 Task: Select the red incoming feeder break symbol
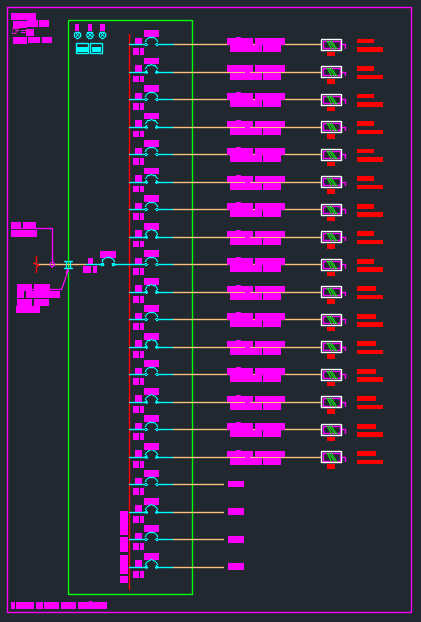point(36,264)
